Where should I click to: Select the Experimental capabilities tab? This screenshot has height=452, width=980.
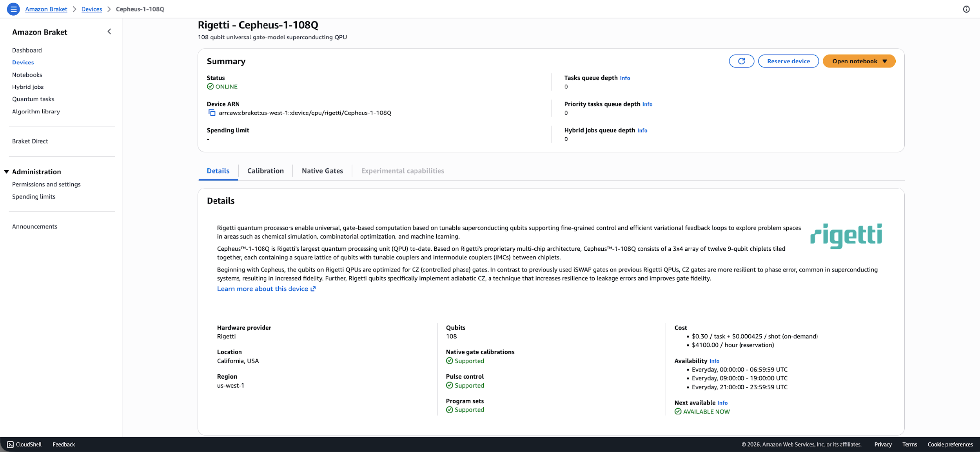point(403,171)
